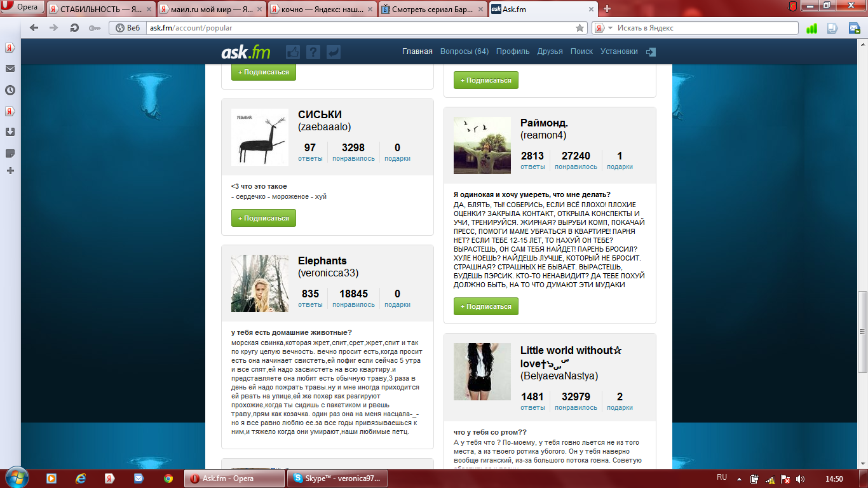Image resolution: width=868 pixels, height=488 pixels.
Task: Open history clock icon in Opera sidebar
Action: tap(10, 90)
